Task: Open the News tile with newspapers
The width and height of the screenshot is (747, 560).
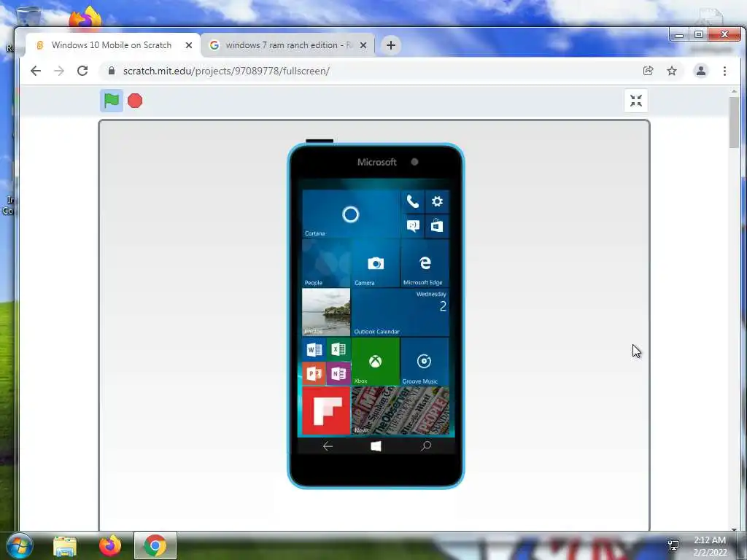Action: [x=400, y=411]
